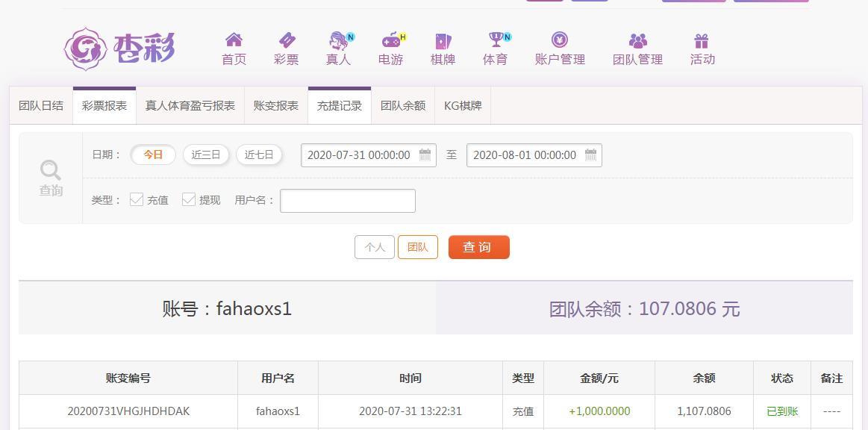Screen dimensions: 868x430
Task: Click the 余额 column header
Action: point(704,378)
